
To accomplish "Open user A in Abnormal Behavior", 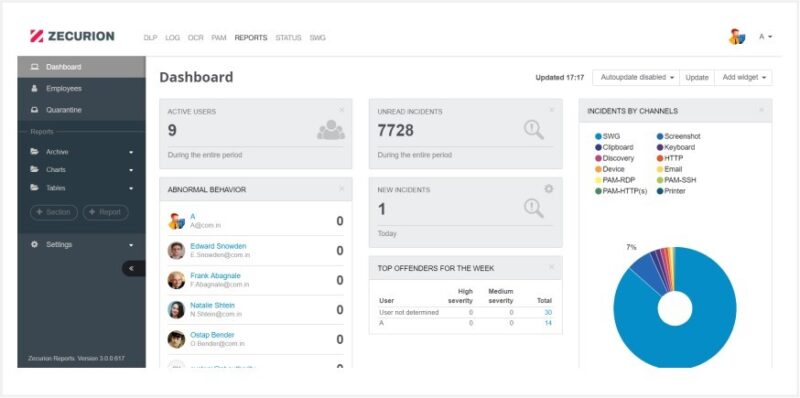I will [x=193, y=216].
